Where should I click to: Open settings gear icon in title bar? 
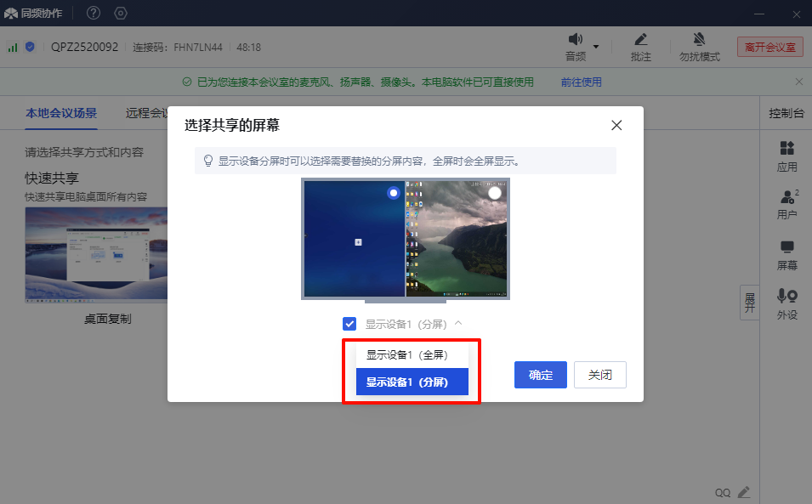[121, 13]
